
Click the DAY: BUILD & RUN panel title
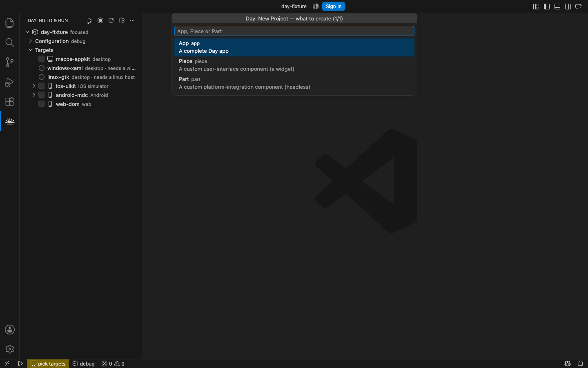[48, 20]
